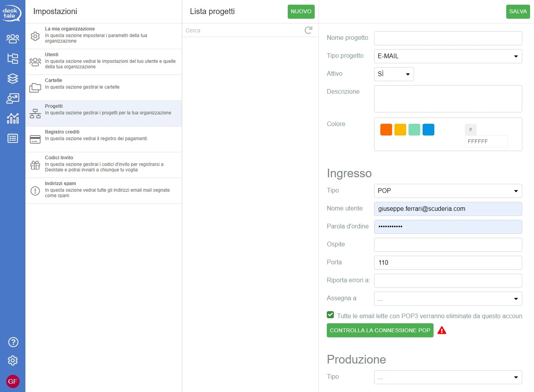Select the Codici Invito section
The width and height of the screenshot is (534, 392).
(104, 165)
